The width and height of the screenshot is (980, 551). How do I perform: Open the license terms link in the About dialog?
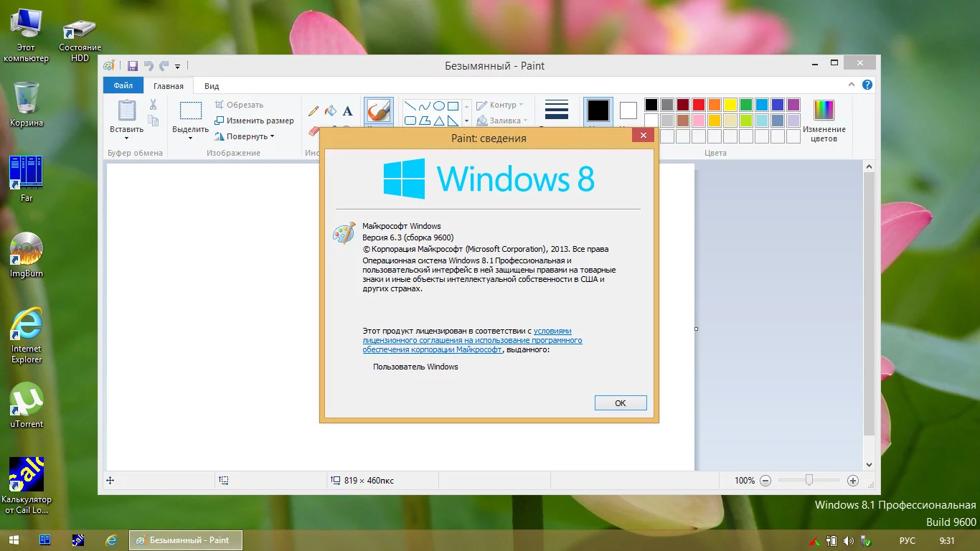point(472,341)
